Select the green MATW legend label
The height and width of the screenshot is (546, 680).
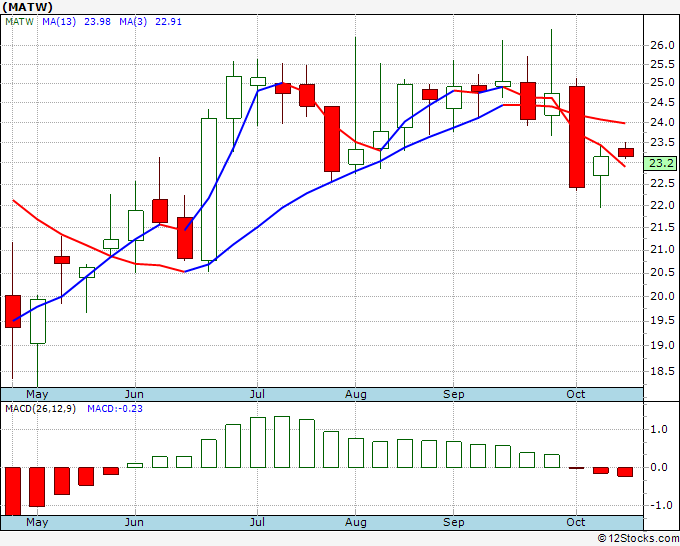point(19,22)
